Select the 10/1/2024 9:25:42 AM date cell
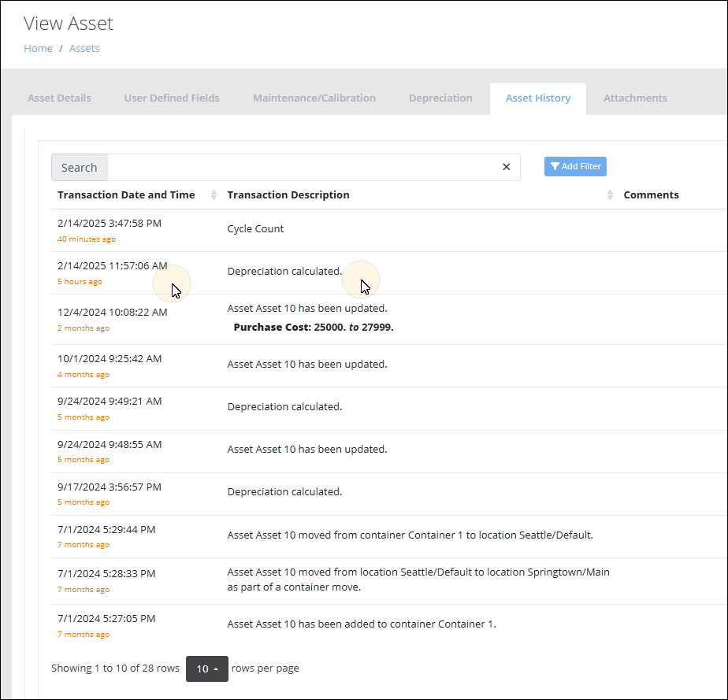Viewport: 728px width, 700px height. [110, 358]
